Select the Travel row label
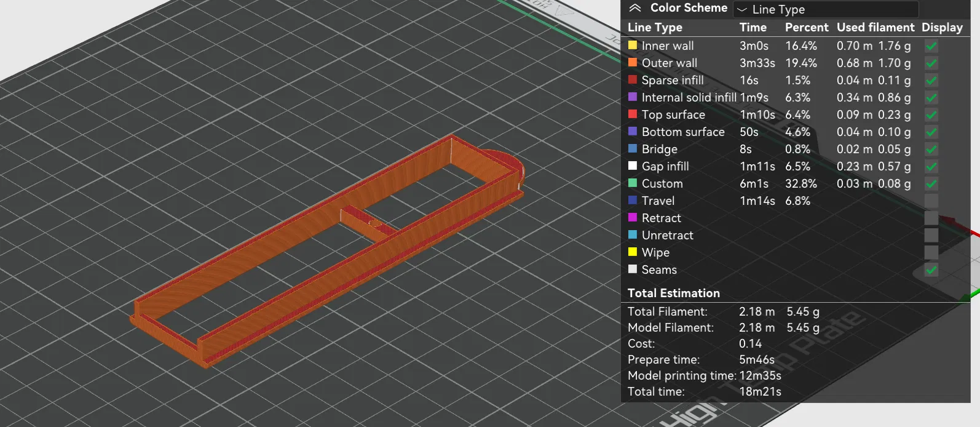This screenshot has width=980, height=427. pos(658,201)
